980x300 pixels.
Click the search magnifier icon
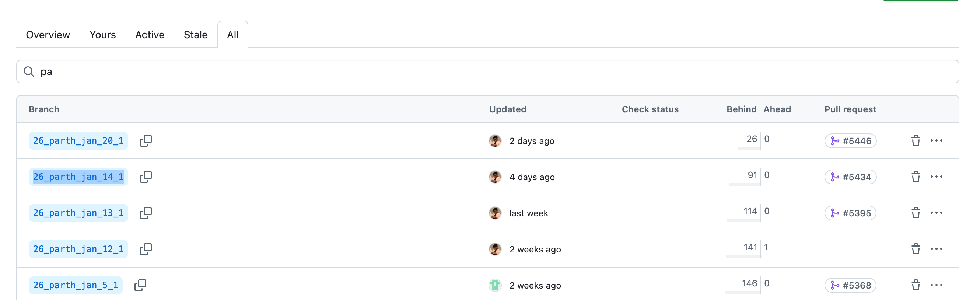point(29,71)
